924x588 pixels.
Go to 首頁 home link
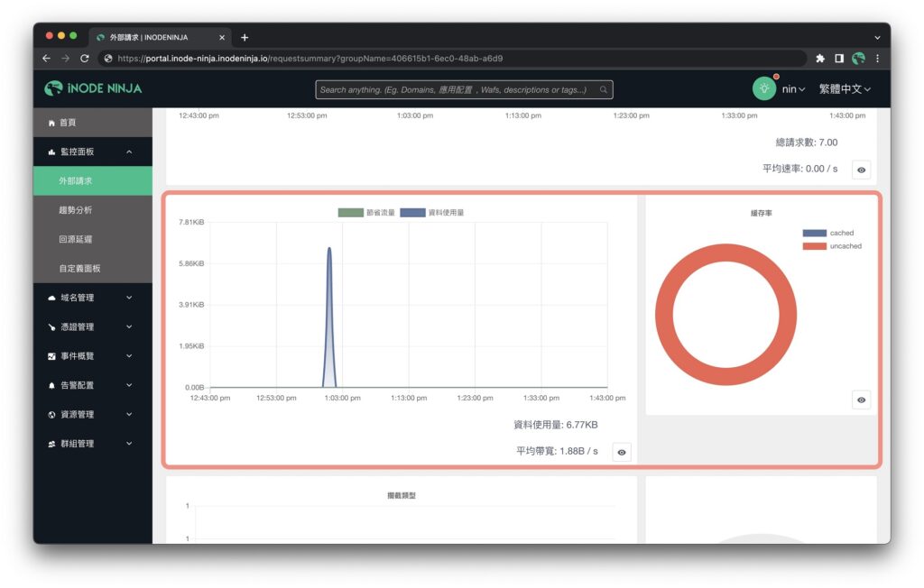tap(93, 123)
